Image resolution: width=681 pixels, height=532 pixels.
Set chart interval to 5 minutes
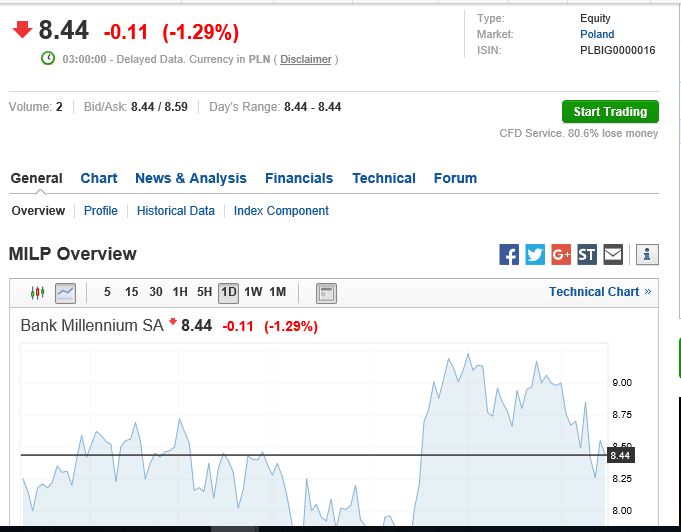coord(107,292)
